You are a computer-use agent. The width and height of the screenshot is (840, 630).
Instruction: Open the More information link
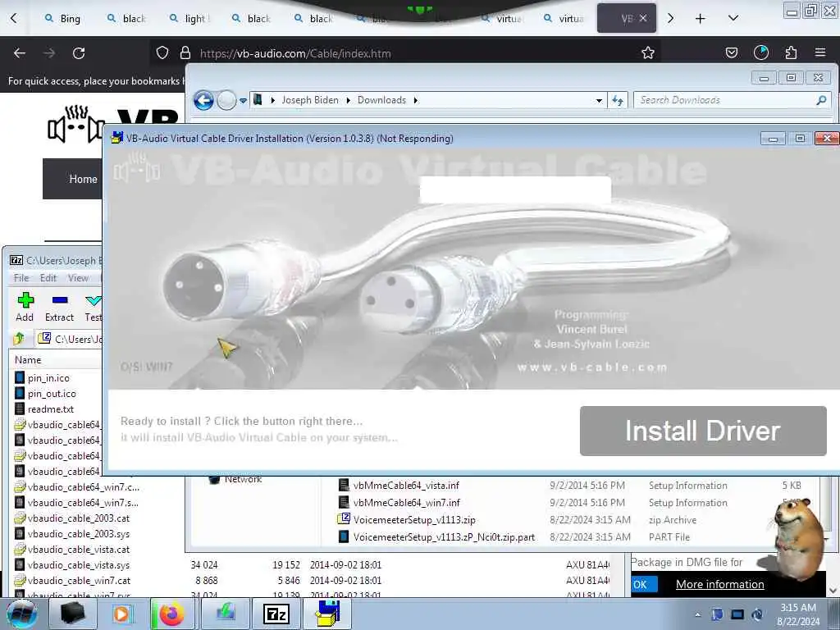coord(719,584)
